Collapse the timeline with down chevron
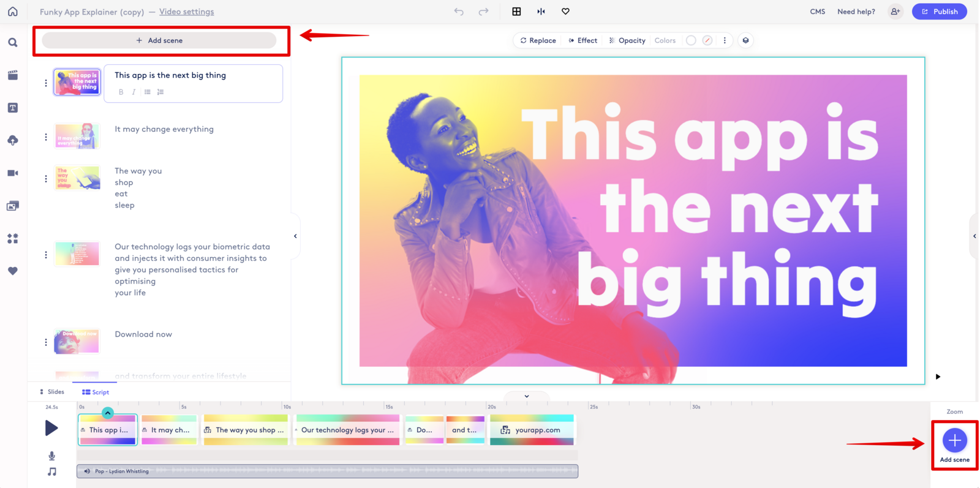This screenshot has width=980, height=488. (527, 396)
